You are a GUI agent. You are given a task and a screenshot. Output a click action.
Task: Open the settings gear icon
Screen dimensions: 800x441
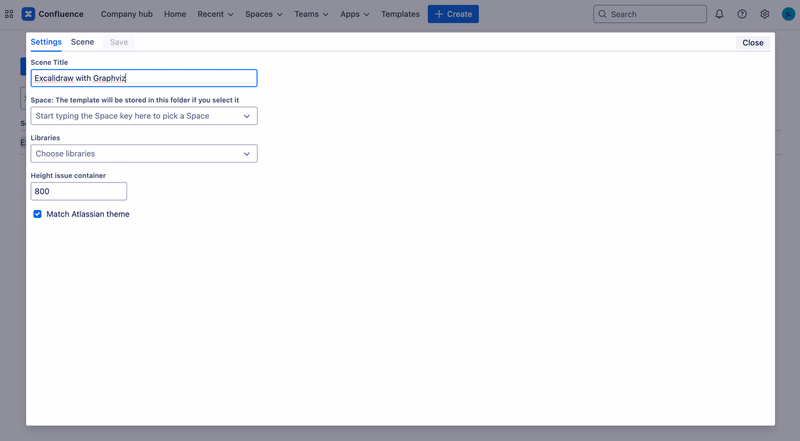[x=764, y=14]
